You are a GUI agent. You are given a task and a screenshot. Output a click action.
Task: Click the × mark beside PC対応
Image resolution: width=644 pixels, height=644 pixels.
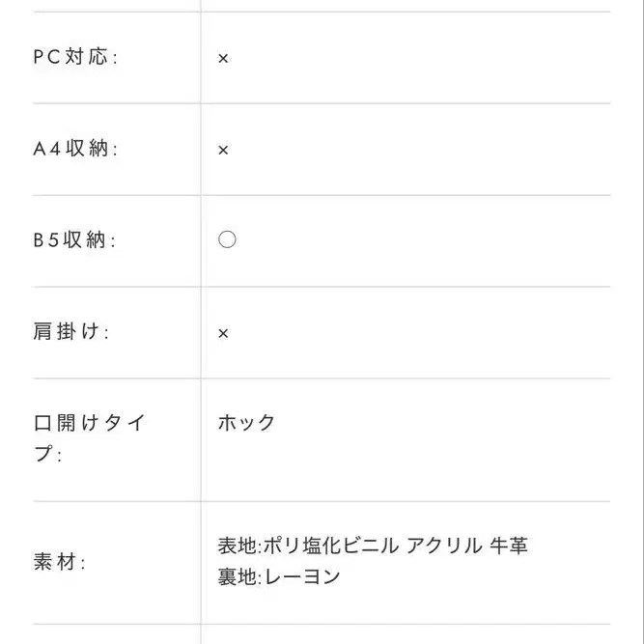tap(223, 58)
